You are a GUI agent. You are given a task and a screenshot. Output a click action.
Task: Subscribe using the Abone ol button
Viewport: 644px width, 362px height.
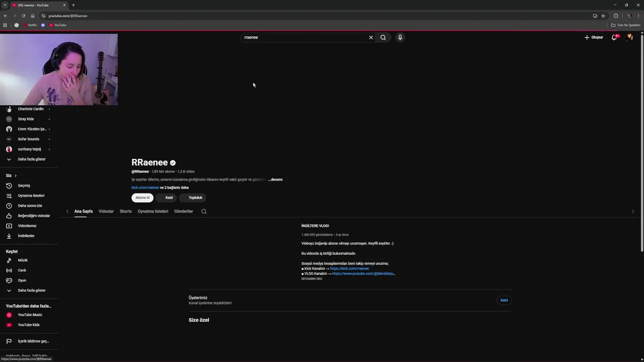142,198
